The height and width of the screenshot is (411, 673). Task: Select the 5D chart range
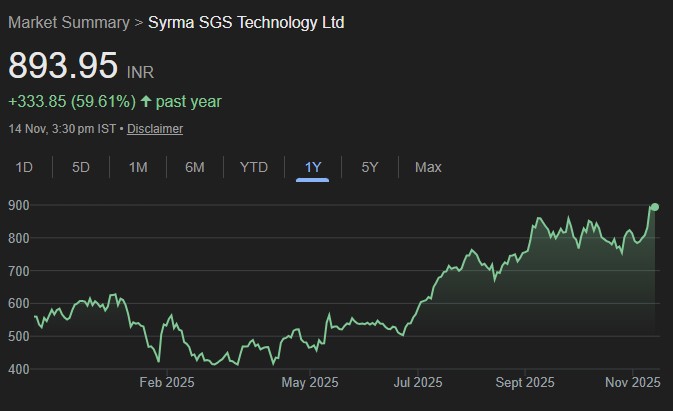(81, 167)
